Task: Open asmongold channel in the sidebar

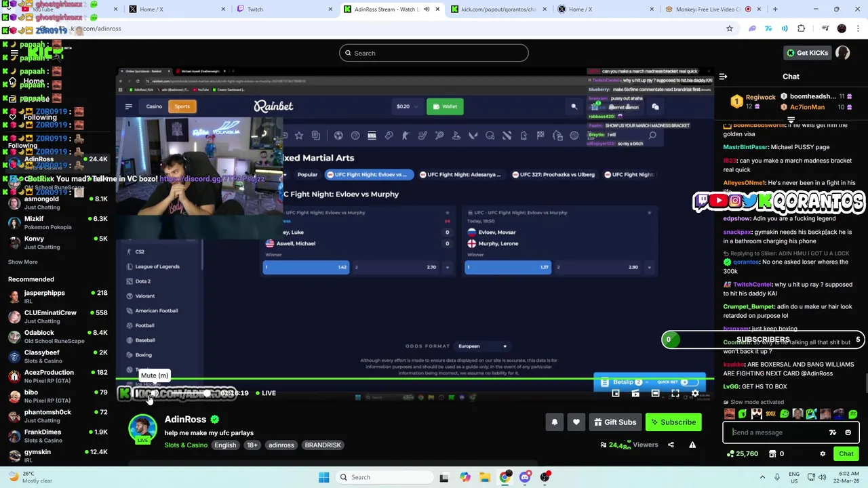Action: click(x=58, y=203)
